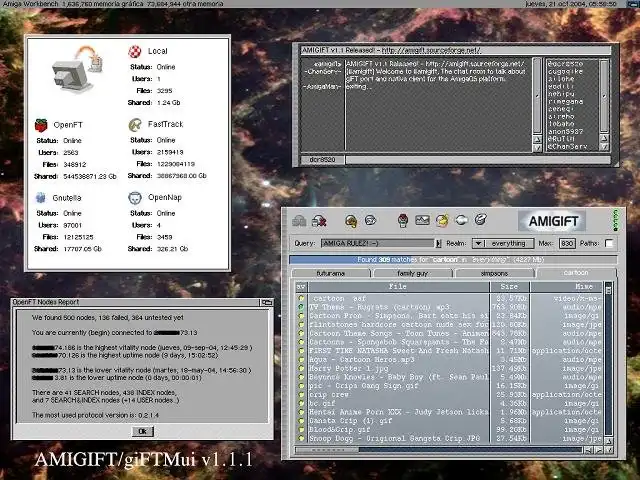This screenshot has width=640, height=480.
Task: Click the chat message area scroll-up arrow
Action: tap(537, 140)
